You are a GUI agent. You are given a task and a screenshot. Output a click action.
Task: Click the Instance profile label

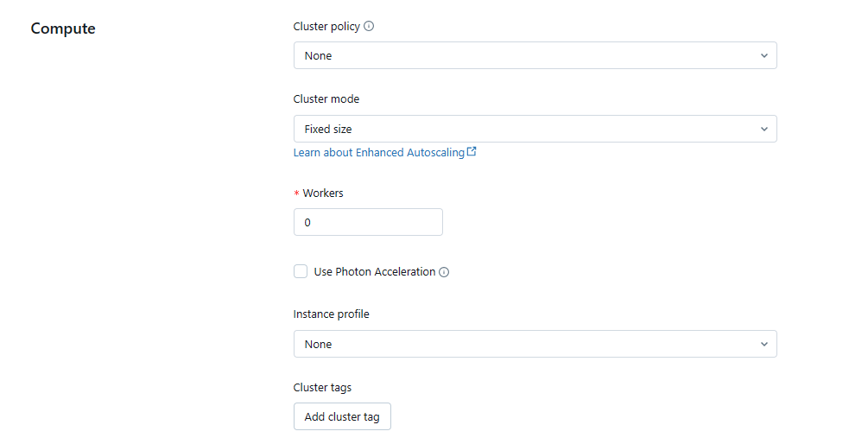331,314
